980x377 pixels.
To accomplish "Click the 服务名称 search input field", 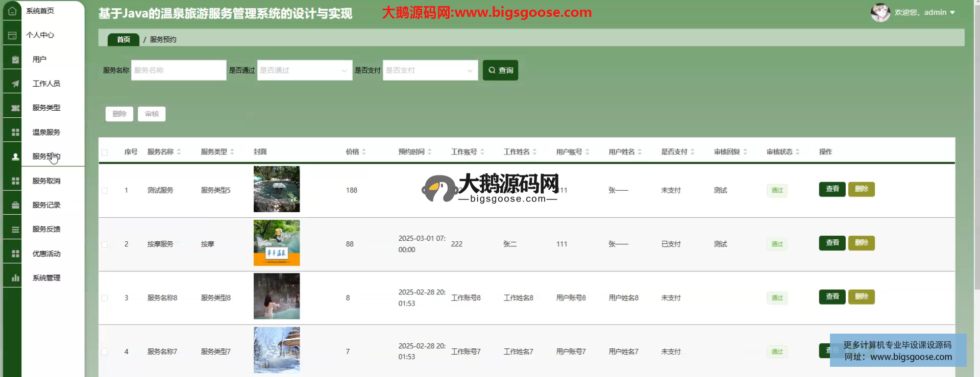I will pyautogui.click(x=178, y=70).
